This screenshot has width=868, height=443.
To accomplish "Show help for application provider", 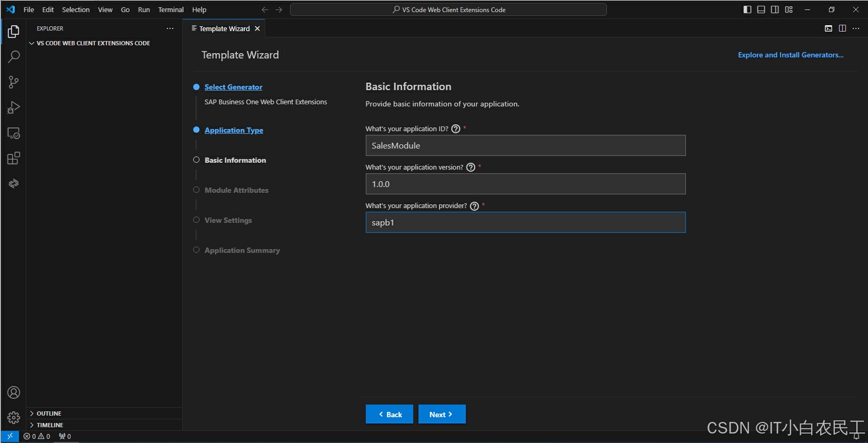I will click(474, 206).
